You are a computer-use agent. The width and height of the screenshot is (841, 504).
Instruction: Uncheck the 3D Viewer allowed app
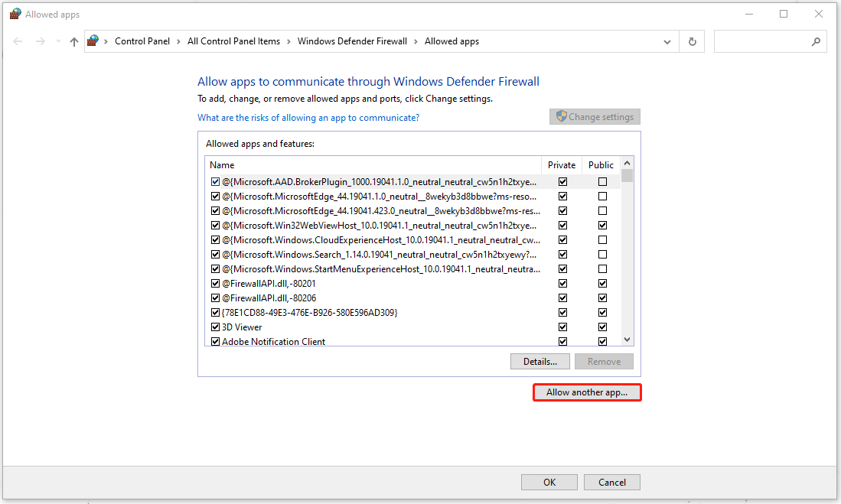click(x=215, y=327)
